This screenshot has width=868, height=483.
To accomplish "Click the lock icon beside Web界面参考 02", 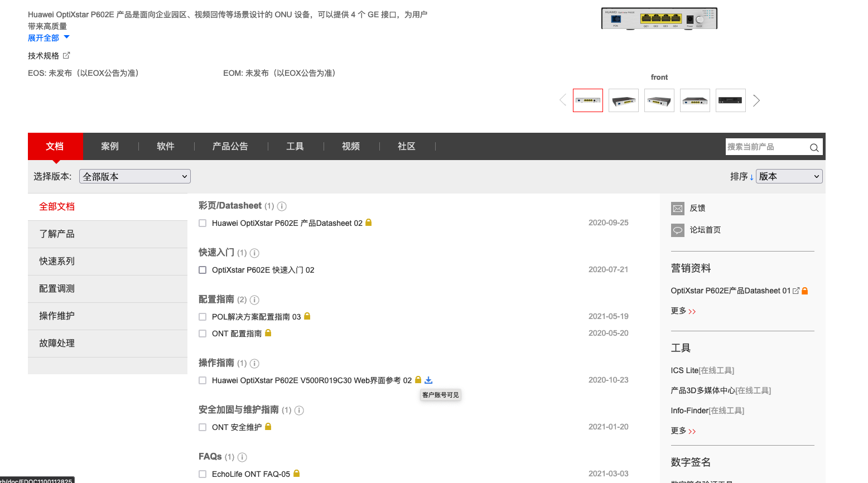I will click(418, 380).
